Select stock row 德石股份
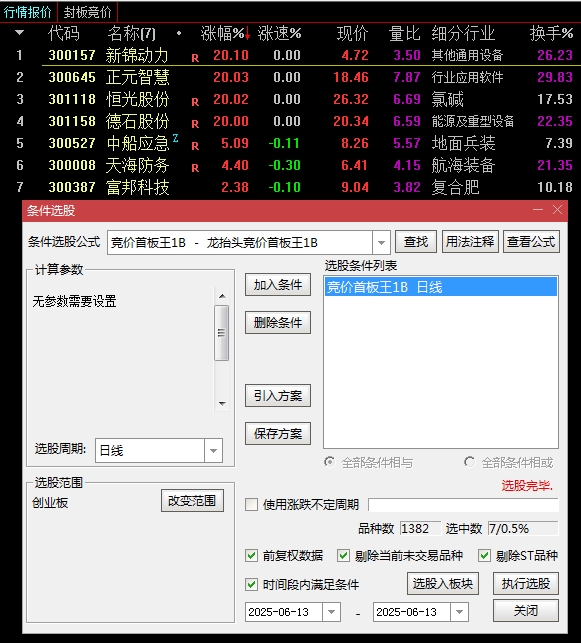 coord(290,121)
